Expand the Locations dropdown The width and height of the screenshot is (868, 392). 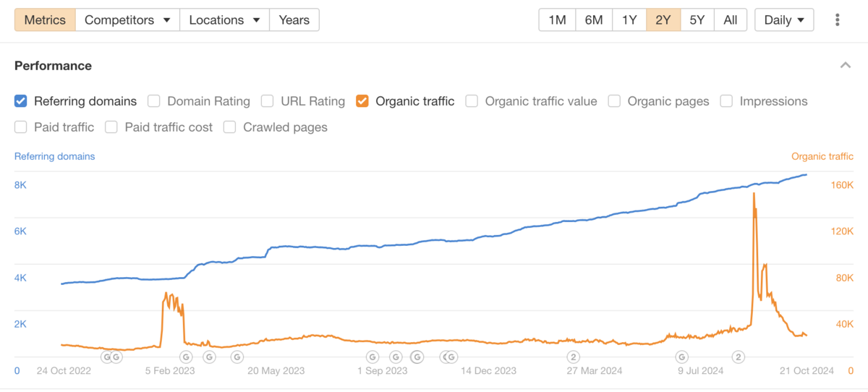tap(224, 20)
